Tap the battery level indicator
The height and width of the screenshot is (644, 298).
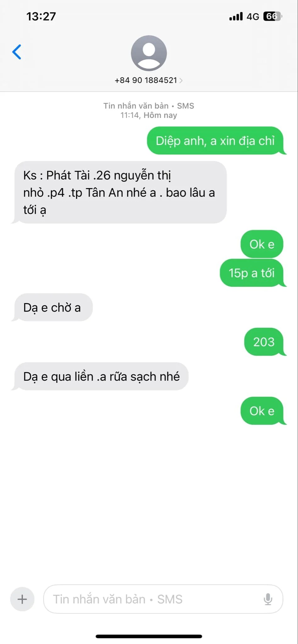point(273,16)
